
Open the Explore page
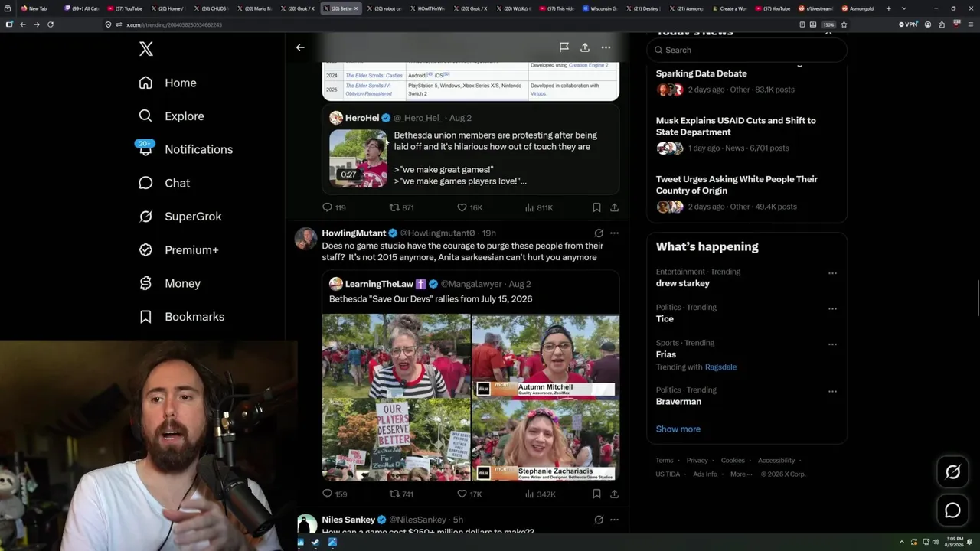[x=171, y=116]
